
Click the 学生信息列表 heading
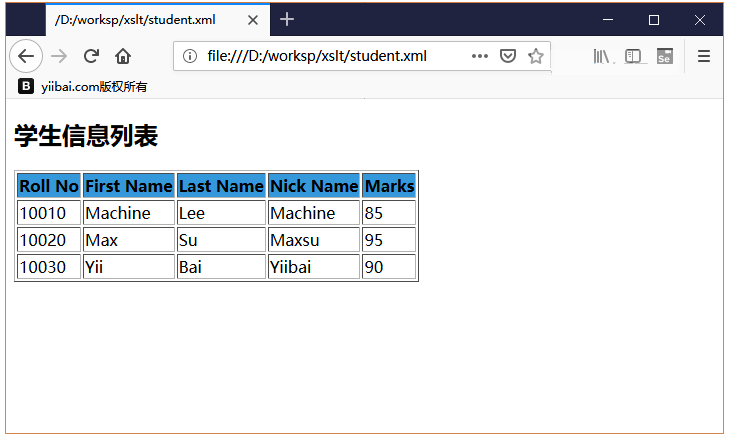point(86,136)
